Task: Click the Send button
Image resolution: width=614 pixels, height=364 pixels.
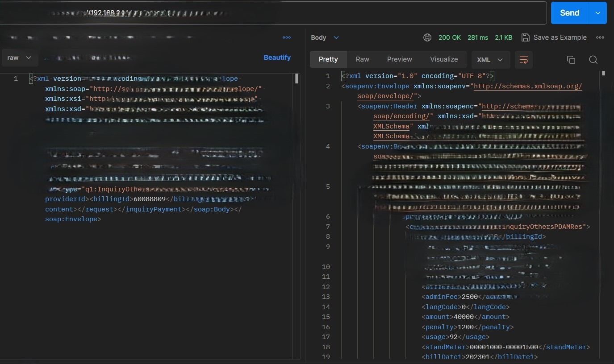Action: coord(569,13)
